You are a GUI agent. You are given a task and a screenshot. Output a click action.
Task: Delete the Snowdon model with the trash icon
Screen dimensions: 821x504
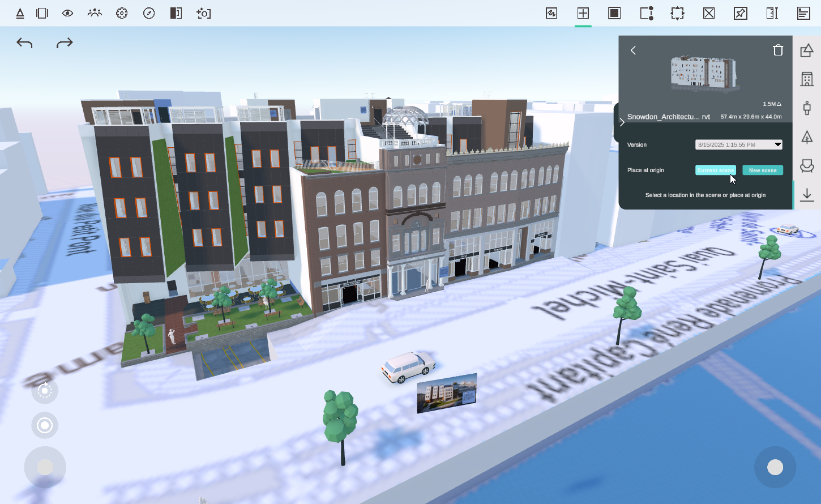[778, 50]
